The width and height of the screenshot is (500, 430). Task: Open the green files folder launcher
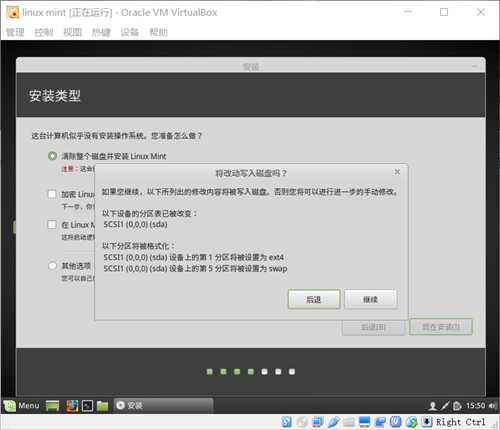point(103,406)
